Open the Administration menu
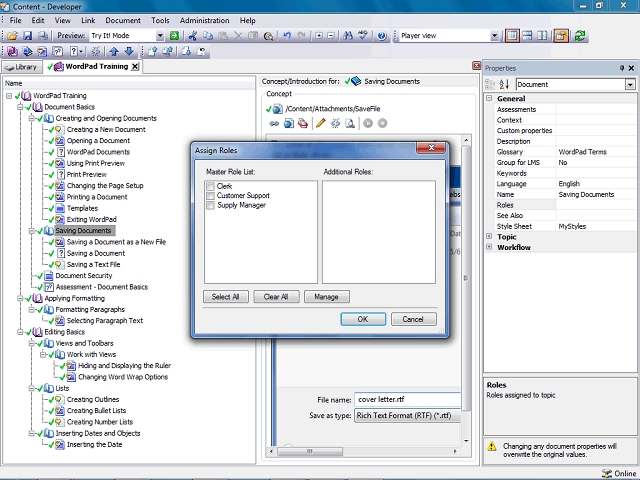 coord(204,20)
